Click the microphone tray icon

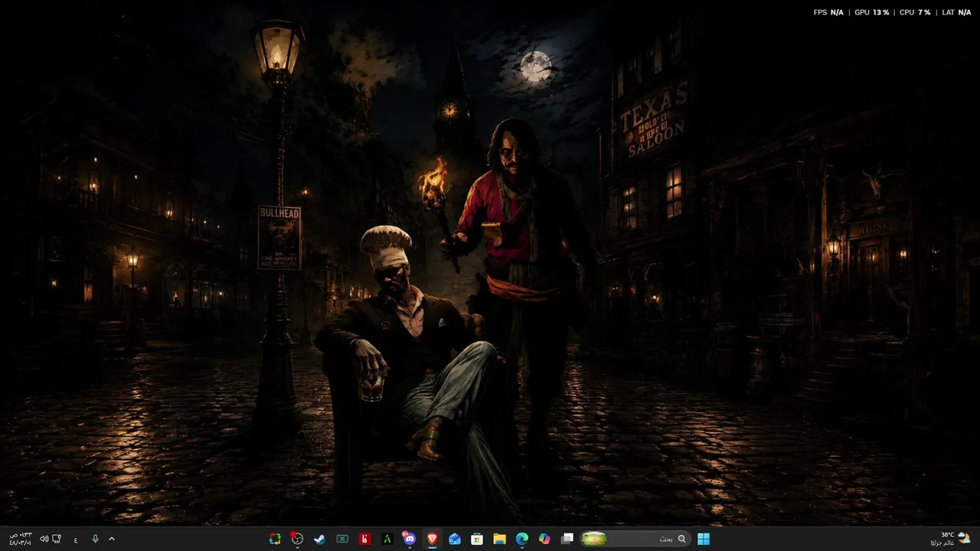pos(95,539)
